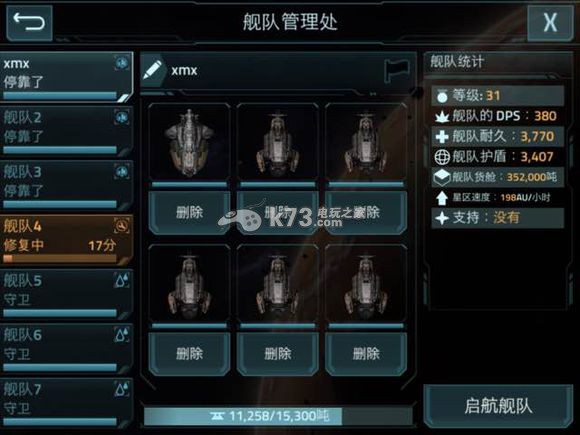Image resolution: width=580 pixels, height=435 pixels.
Task: Click the guard icon on 舰队6 entry
Action: click(x=122, y=334)
